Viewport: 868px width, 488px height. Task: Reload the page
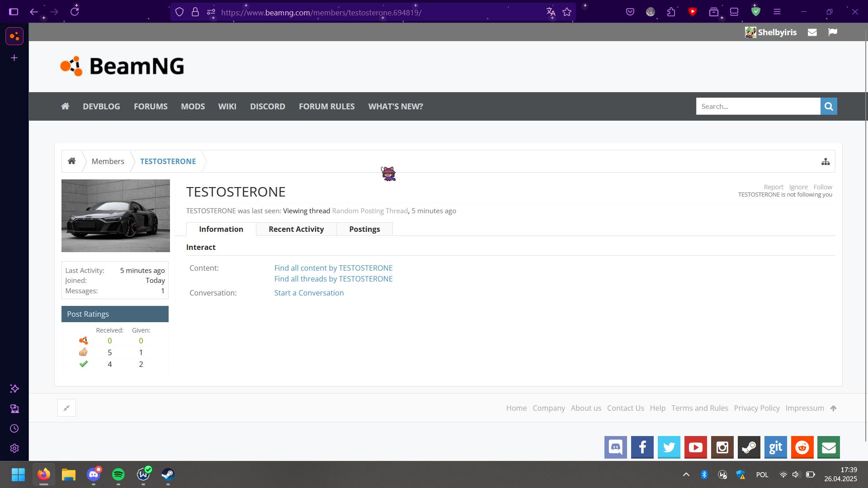pyautogui.click(x=75, y=12)
